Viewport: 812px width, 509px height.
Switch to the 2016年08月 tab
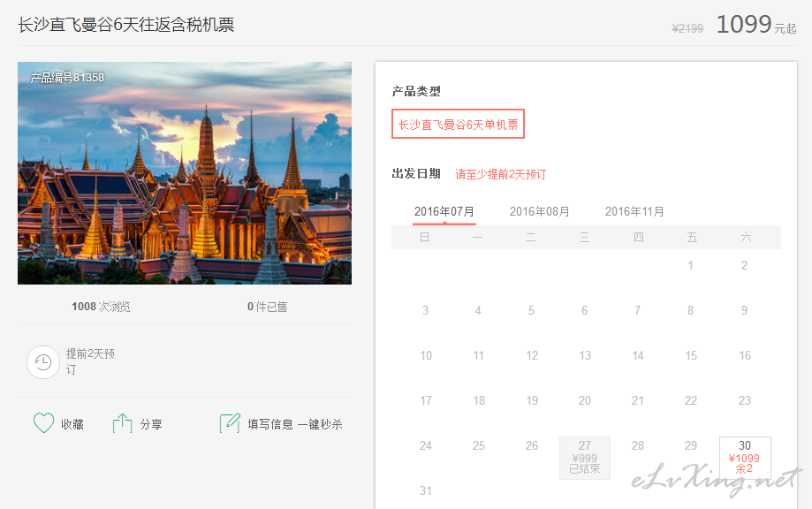tap(540, 212)
